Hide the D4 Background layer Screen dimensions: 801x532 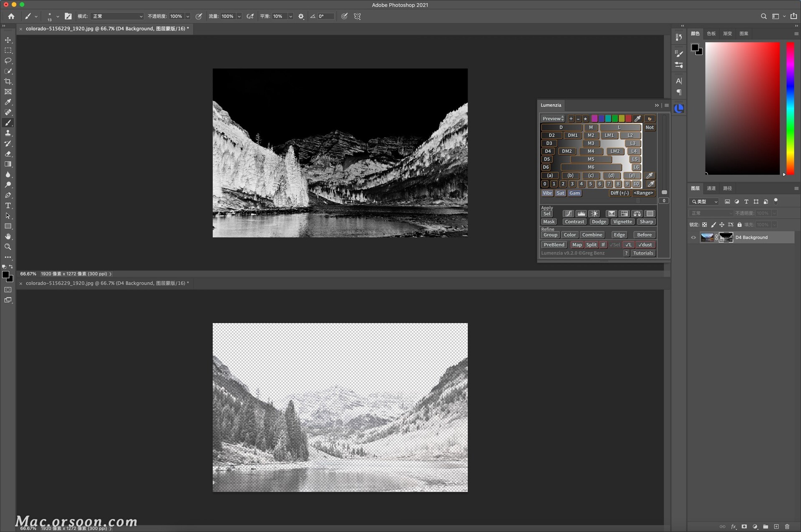693,238
